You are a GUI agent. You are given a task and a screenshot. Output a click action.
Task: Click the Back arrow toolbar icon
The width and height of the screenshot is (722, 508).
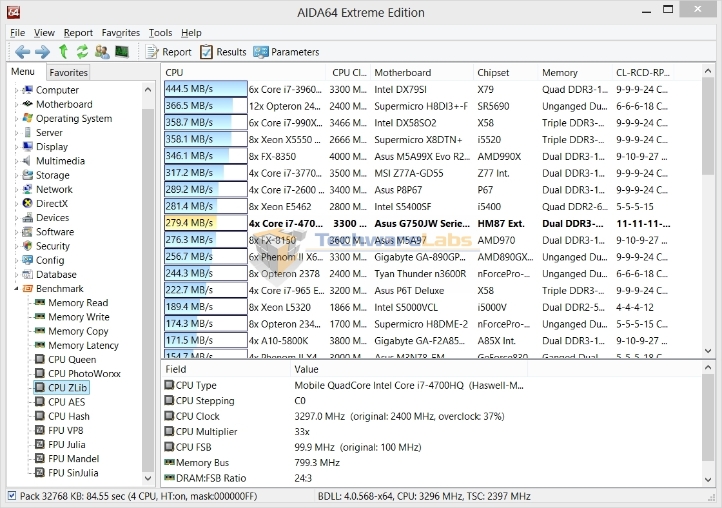point(23,52)
